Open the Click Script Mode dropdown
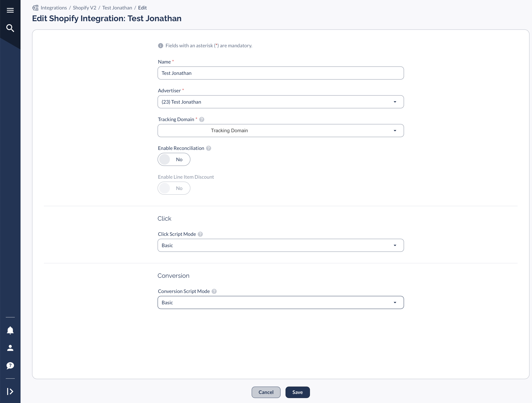 tap(281, 245)
